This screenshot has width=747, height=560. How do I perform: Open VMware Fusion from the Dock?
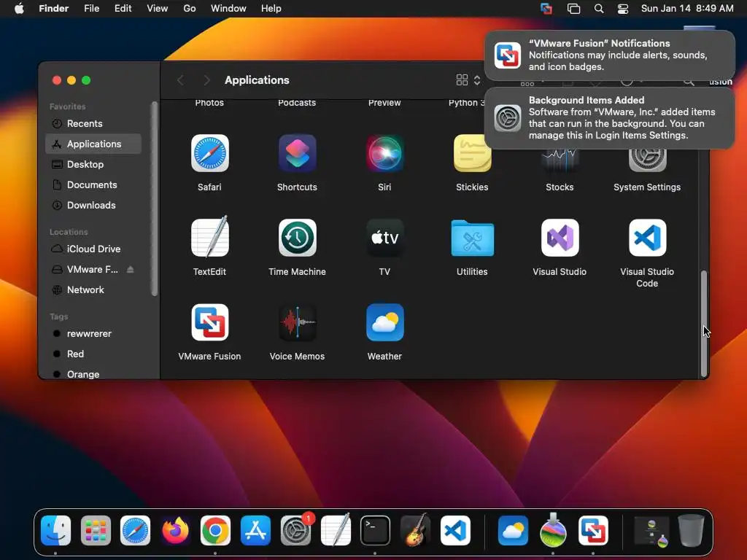click(593, 530)
